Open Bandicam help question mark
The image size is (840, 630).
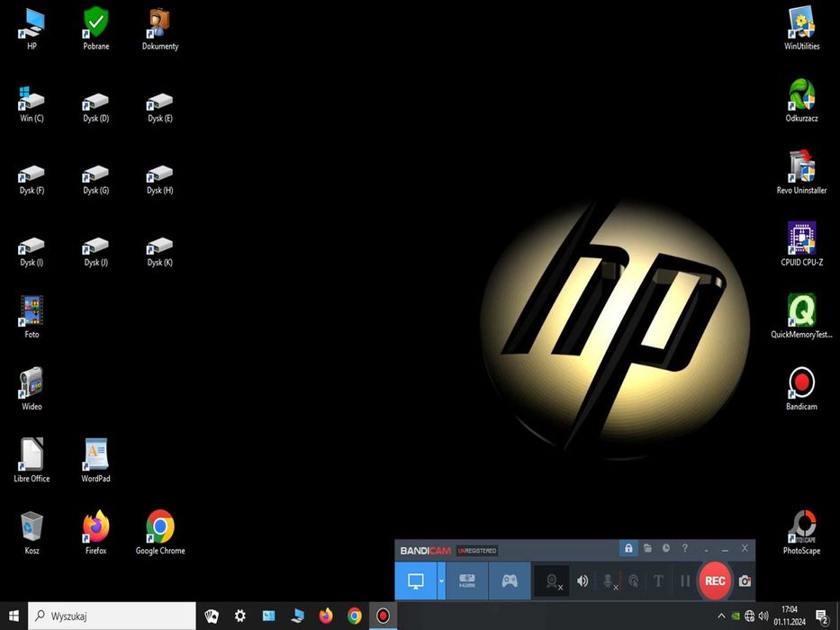tap(684, 548)
